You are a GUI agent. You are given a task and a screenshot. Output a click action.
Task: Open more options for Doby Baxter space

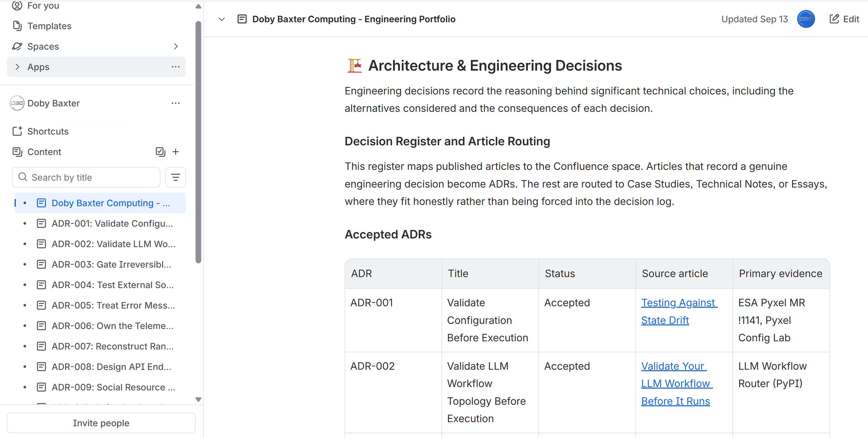coord(176,103)
